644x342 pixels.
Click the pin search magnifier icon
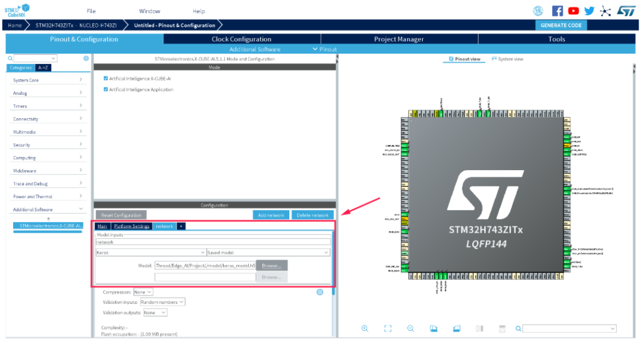pos(518,328)
